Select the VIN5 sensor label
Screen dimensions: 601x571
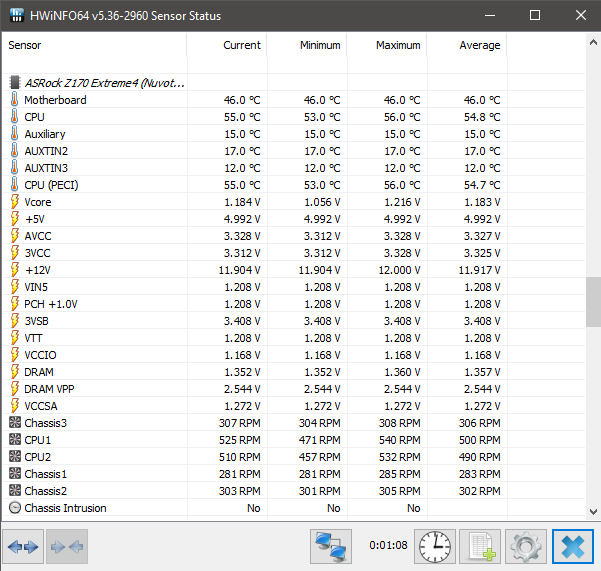click(x=36, y=287)
